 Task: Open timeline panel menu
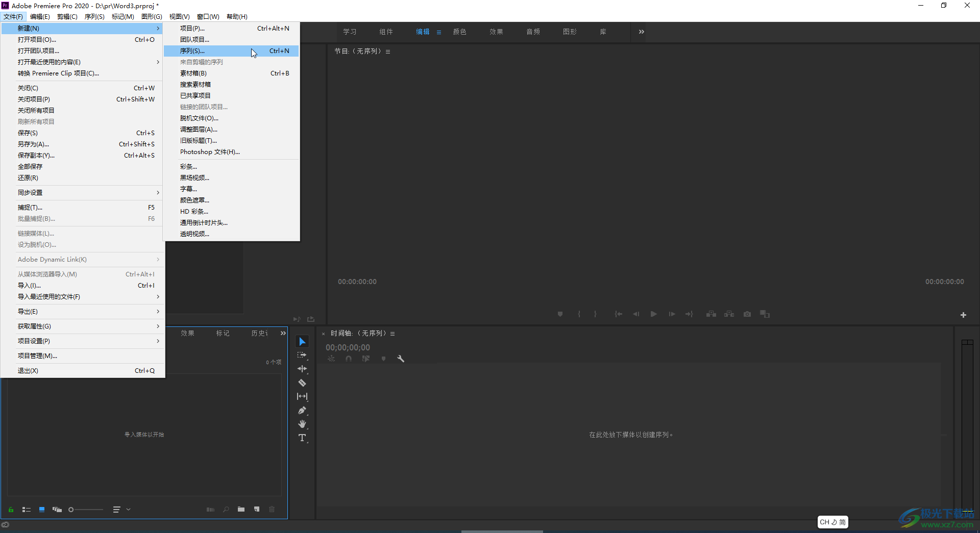[x=393, y=334]
